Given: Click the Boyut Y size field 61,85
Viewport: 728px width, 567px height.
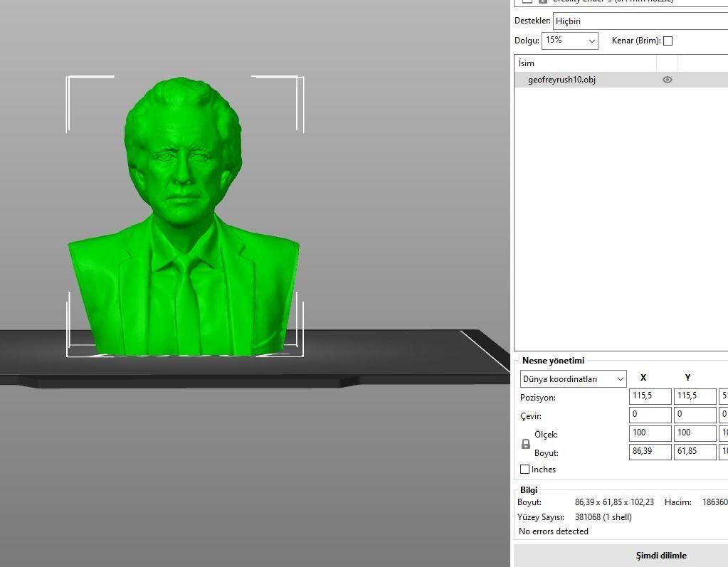Looking at the screenshot, I should click(x=695, y=452).
